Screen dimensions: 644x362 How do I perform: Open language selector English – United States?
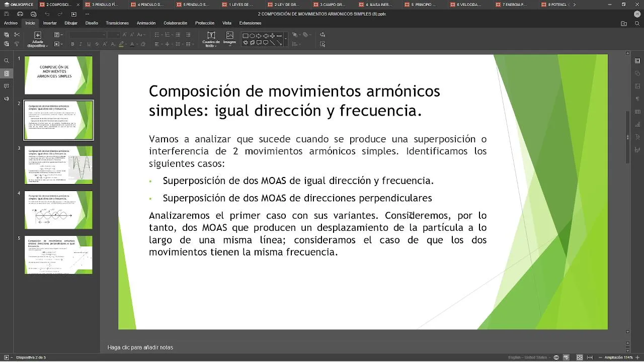pos(529,357)
